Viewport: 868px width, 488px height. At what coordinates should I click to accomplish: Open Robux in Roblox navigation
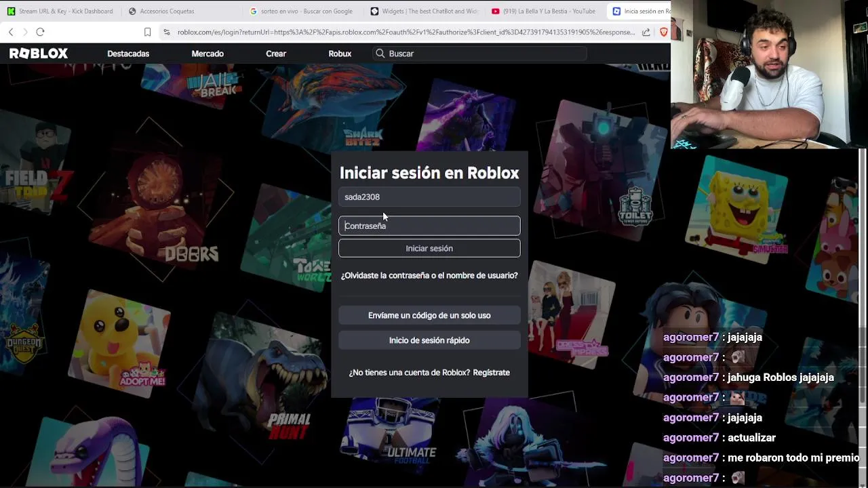coord(340,54)
